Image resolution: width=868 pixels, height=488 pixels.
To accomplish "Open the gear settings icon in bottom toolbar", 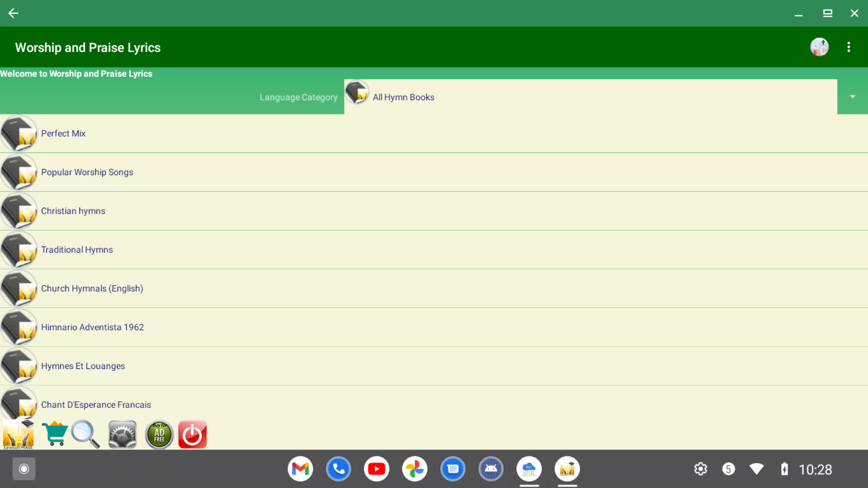I will tap(123, 435).
